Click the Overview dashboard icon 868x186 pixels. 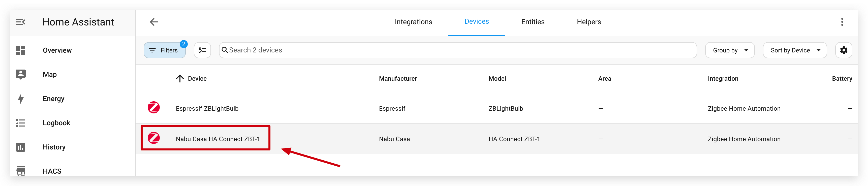[x=21, y=50]
